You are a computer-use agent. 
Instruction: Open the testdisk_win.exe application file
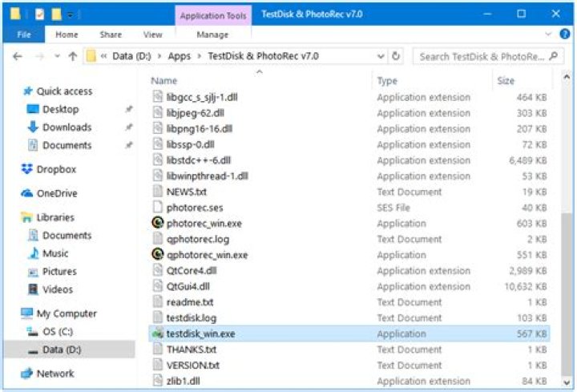200,334
